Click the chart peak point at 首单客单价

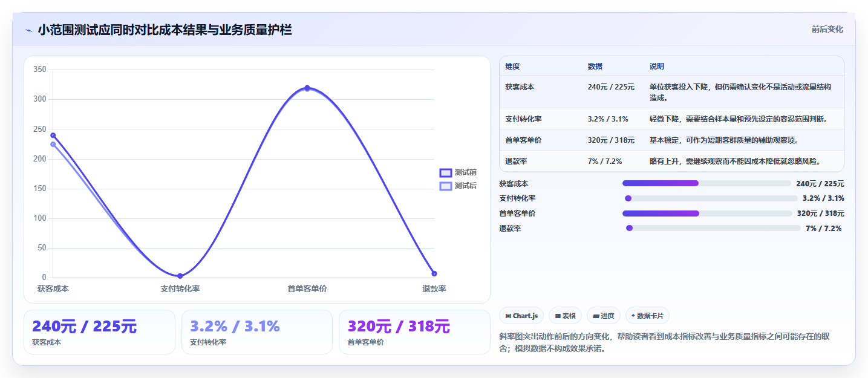point(307,88)
